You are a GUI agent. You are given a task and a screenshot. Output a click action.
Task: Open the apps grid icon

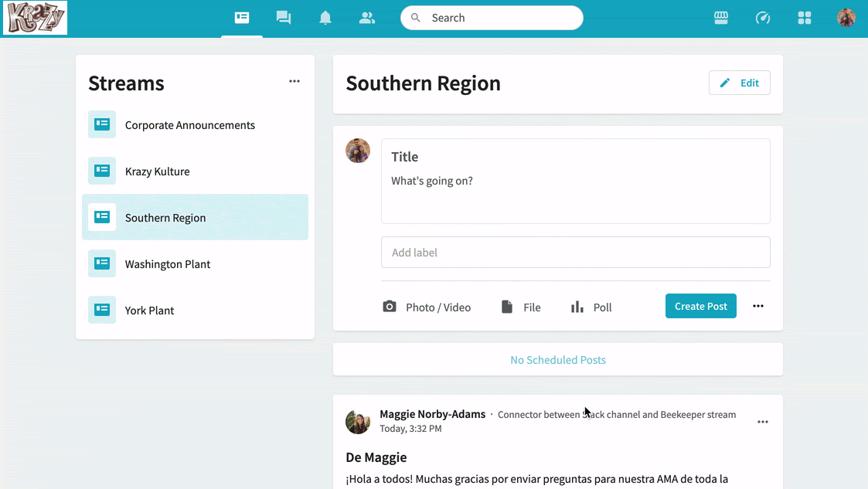pos(805,18)
